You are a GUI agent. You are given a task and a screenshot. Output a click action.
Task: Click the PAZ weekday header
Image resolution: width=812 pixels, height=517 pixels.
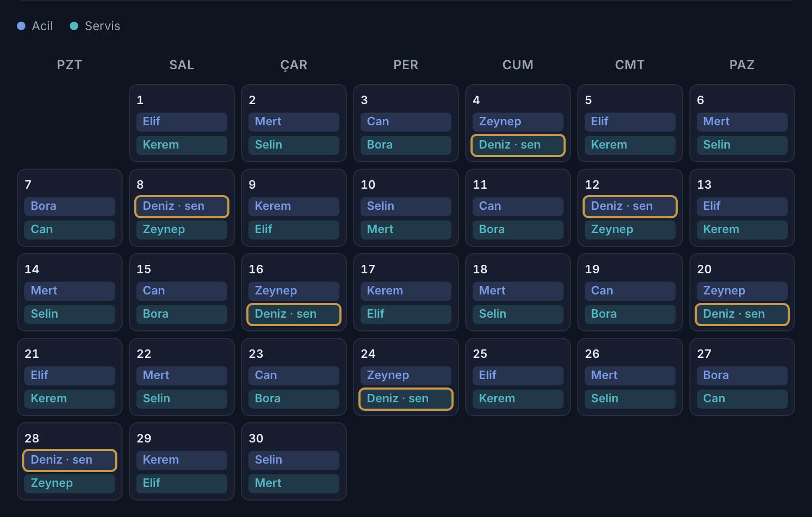click(742, 65)
